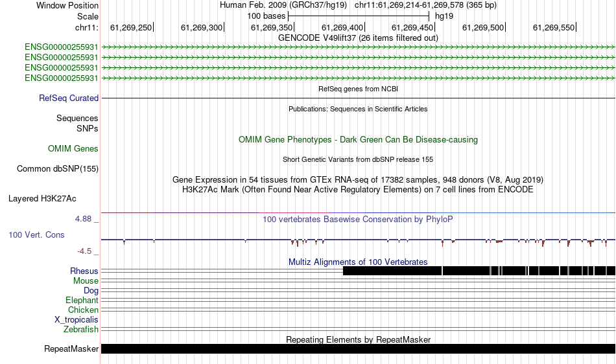Click the OMIM Gene Phenotypes track title
This screenshot has height=364, width=616.
[x=358, y=140]
